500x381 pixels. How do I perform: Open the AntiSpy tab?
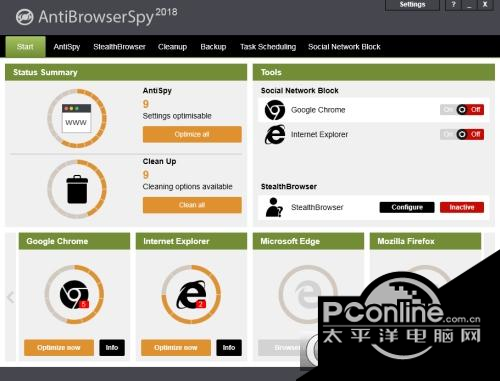pos(67,47)
